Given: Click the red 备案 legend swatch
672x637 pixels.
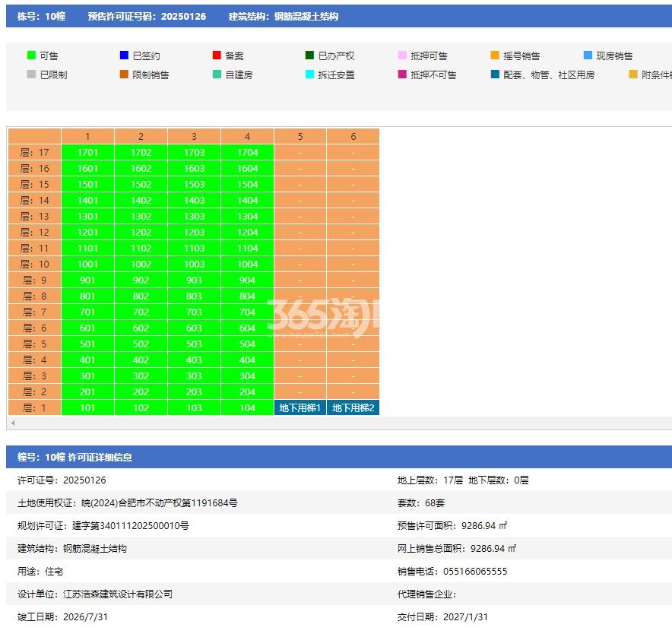Looking at the screenshot, I should click(217, 55).
